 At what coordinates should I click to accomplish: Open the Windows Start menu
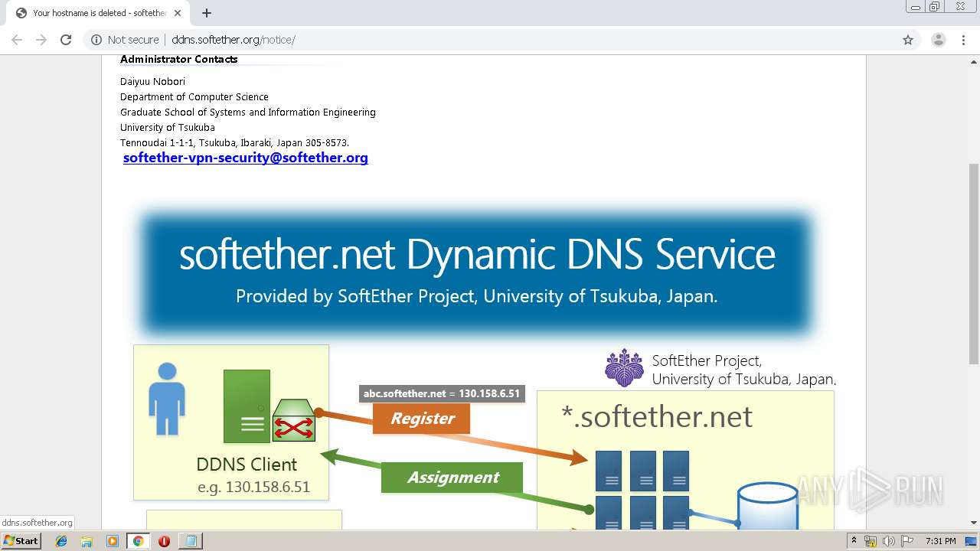21,541
